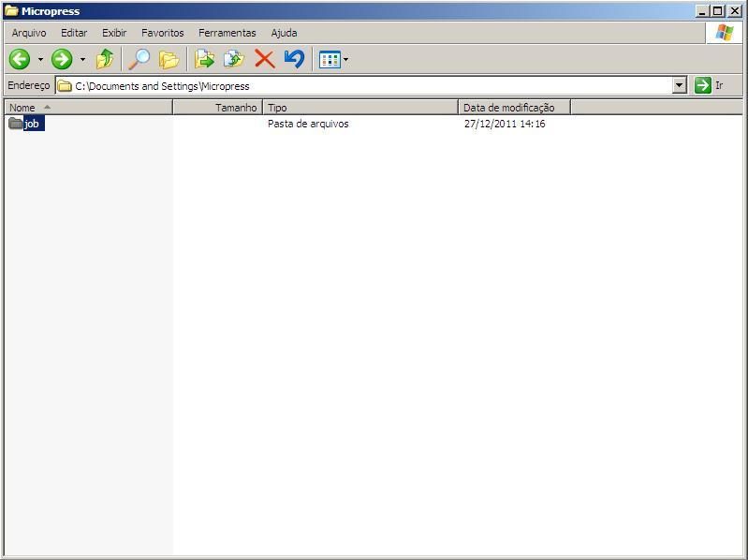
Task: Click the Windows flag logo
Action: coord(725,33)
